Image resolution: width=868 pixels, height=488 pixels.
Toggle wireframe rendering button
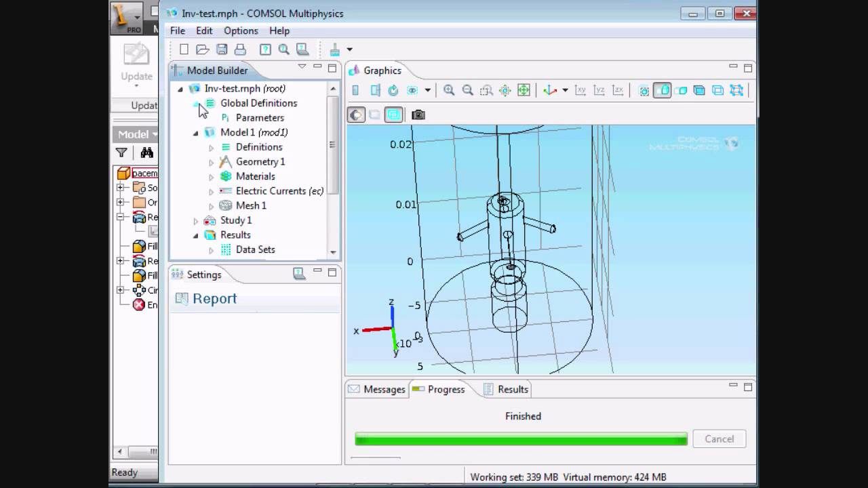[393, 115]
